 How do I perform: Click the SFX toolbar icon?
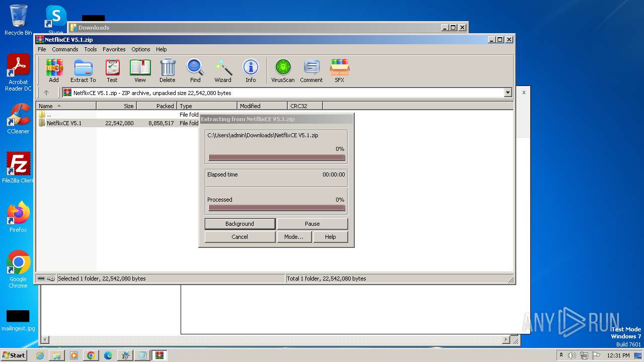tap(340, 70)
